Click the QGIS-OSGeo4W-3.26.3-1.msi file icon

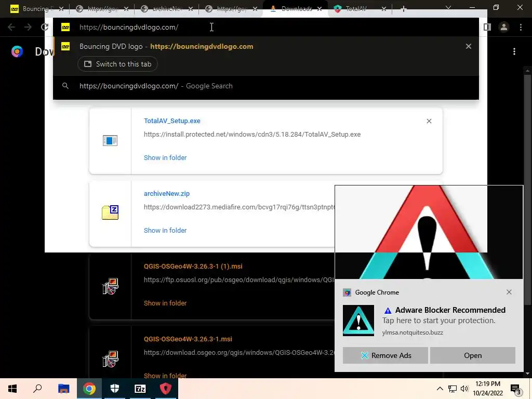110,359
